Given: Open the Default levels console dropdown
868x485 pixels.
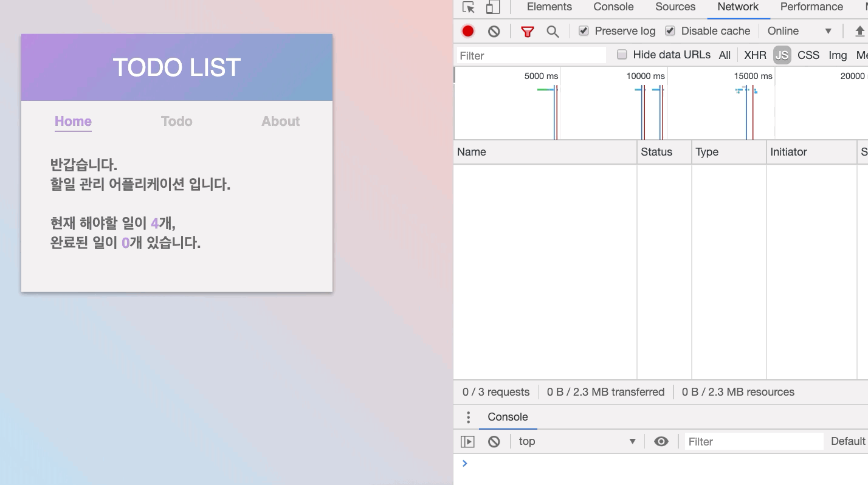Looking at the screenshot, I should click(x=848, y=441).
